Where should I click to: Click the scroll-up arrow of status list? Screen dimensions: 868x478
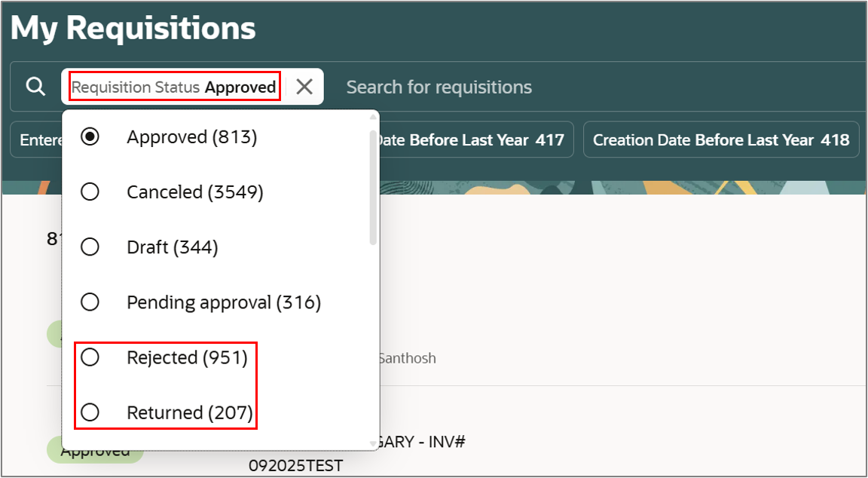point(373,117)
